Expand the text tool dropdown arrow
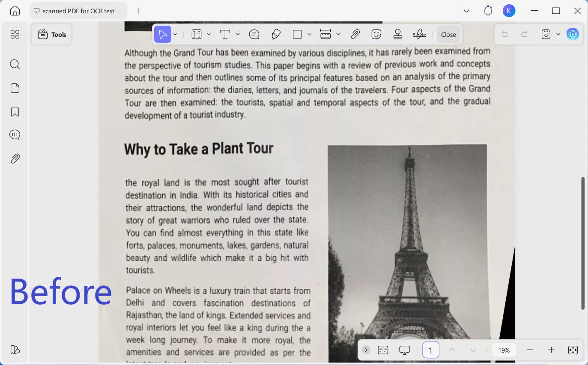The height and width of the screenshot is (365, 588). [x=238, y=35]
